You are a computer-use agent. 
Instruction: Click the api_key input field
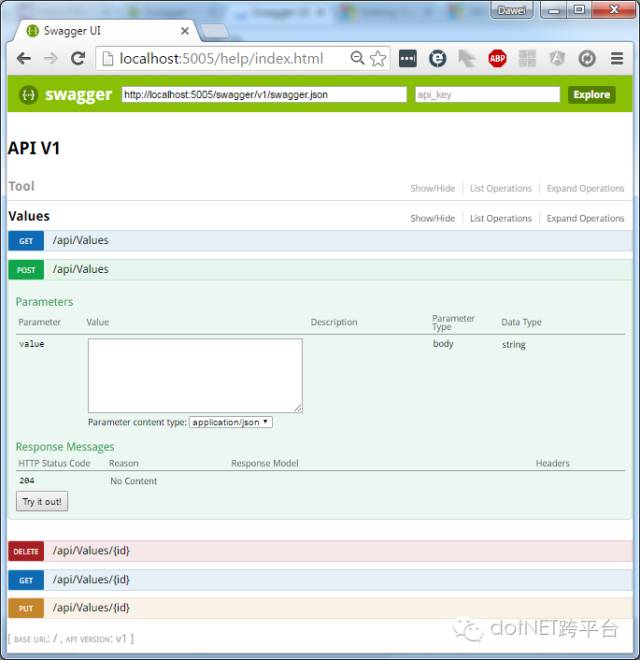click(x=488, y=95)
